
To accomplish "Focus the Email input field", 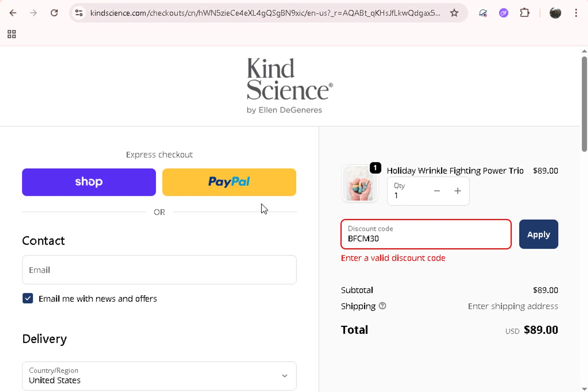I will pos(159,270).
